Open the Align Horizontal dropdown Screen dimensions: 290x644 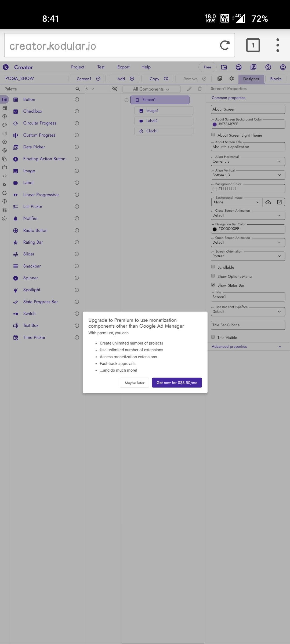tap(248, 161)
